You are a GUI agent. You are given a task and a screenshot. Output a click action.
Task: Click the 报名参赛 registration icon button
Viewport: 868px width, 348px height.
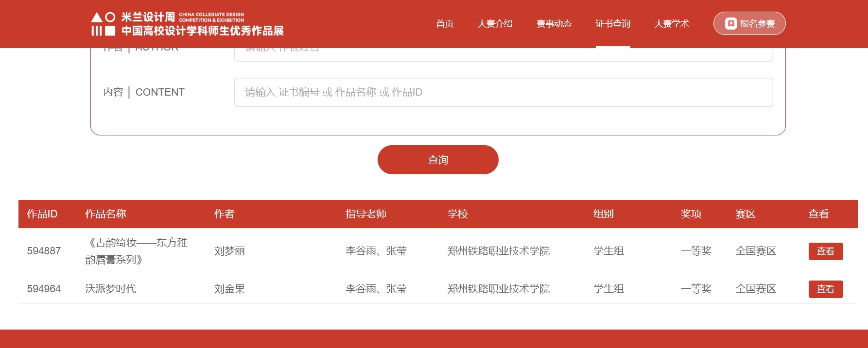pos(749,23)
